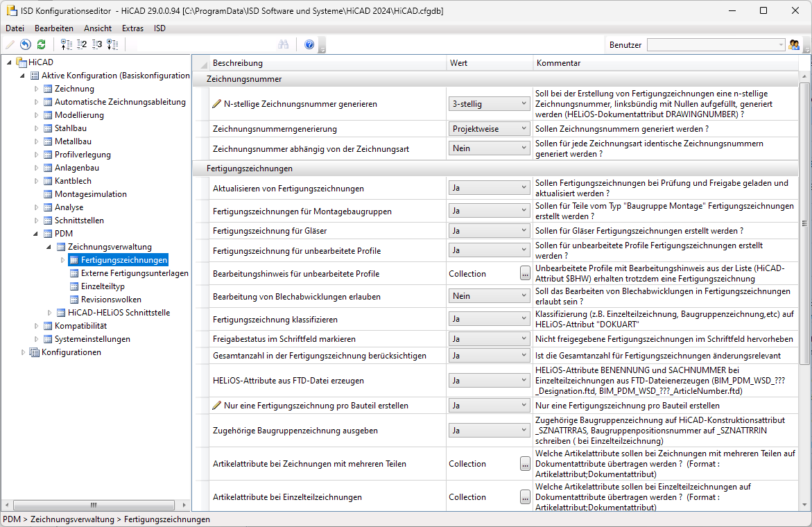Click the ellipsis button for Bearbeitungshinweis collection
This screenshot has height=527, width=812.
(525, 274)
